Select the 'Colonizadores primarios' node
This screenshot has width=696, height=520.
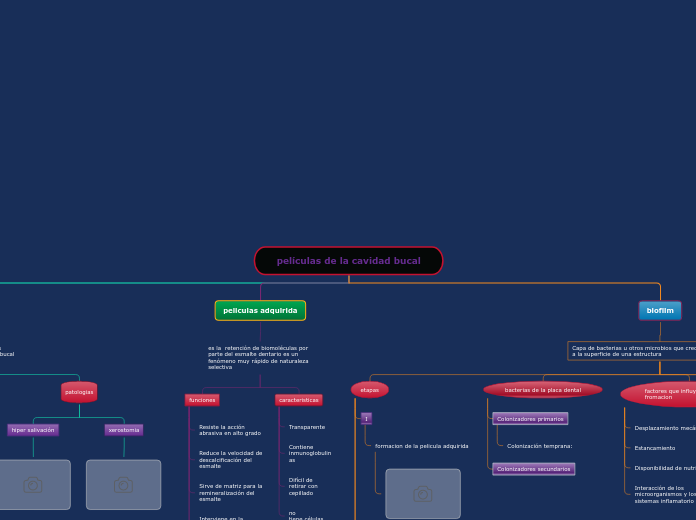point(530,419)
